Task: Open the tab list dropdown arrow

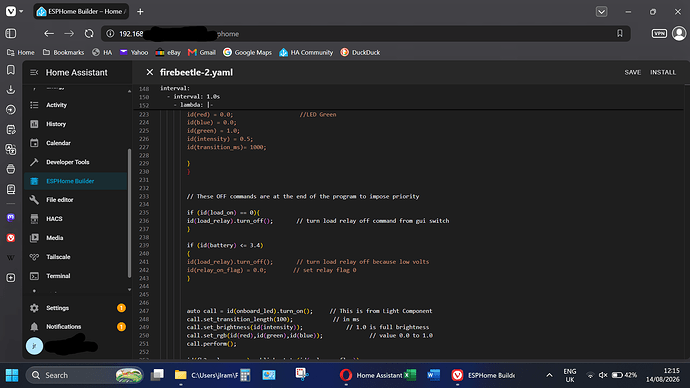Action: coord(601,12)
